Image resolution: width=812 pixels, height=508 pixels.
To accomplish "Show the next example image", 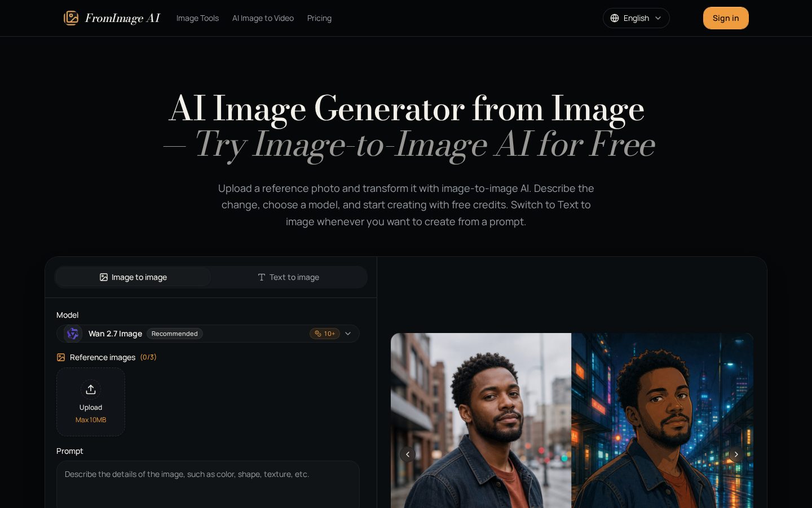I will pyautogui.click(x=736, y=454).
